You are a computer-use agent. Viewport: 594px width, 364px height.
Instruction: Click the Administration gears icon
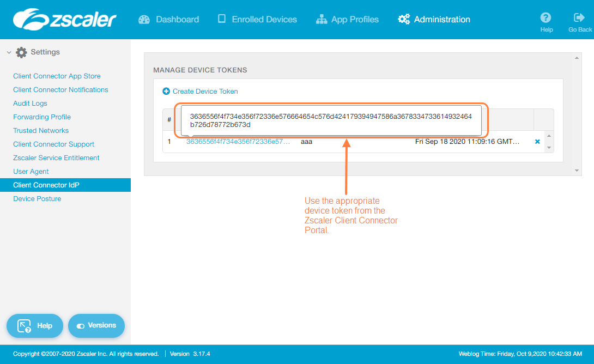[x=403, y=19]
